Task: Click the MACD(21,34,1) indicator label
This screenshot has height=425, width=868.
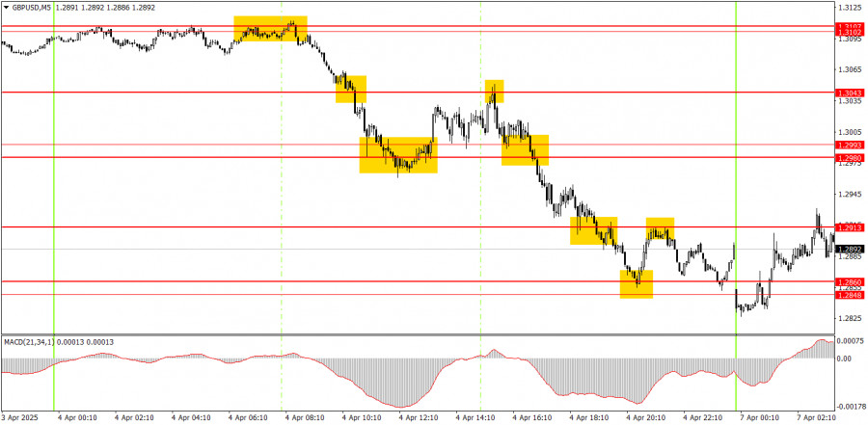Action: pyautogui.click(x=28, y=342)
